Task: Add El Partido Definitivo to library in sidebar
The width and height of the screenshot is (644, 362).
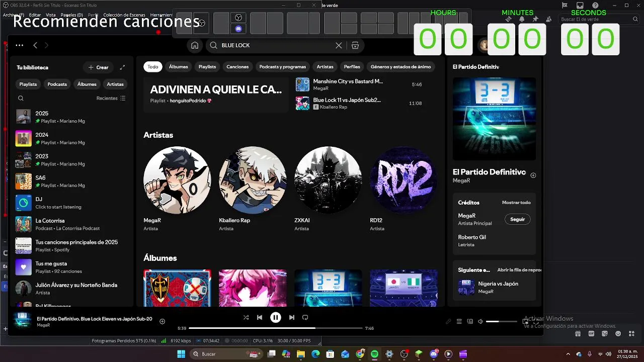Action: 533,175
